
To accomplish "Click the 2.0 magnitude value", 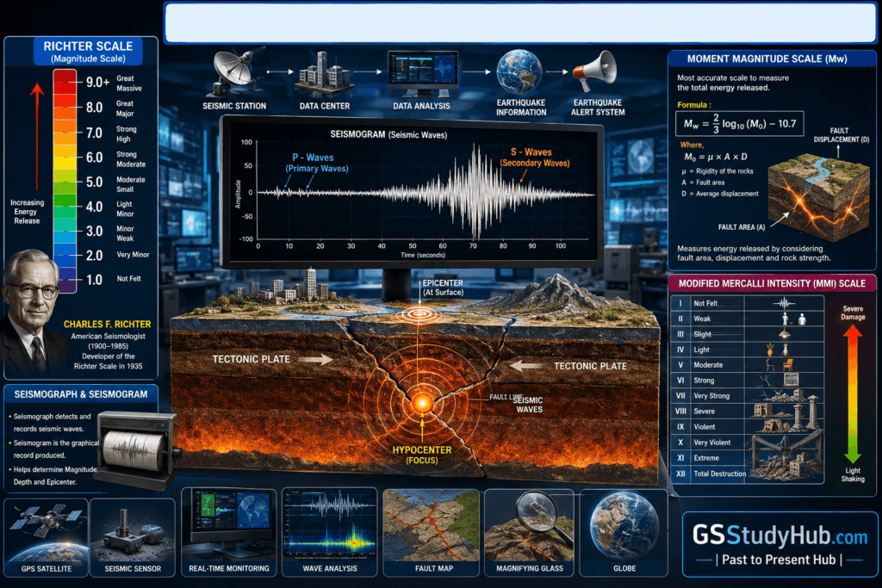I will click(x=95, y=256).
